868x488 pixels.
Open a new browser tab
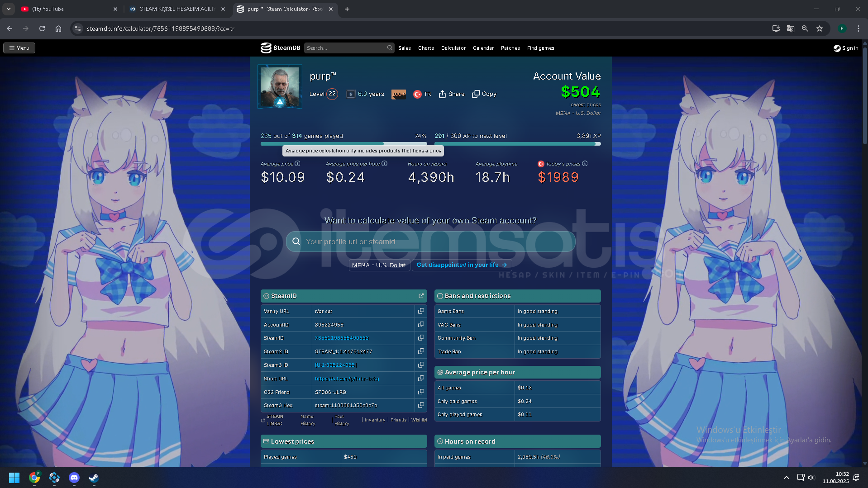pos(347,9)
